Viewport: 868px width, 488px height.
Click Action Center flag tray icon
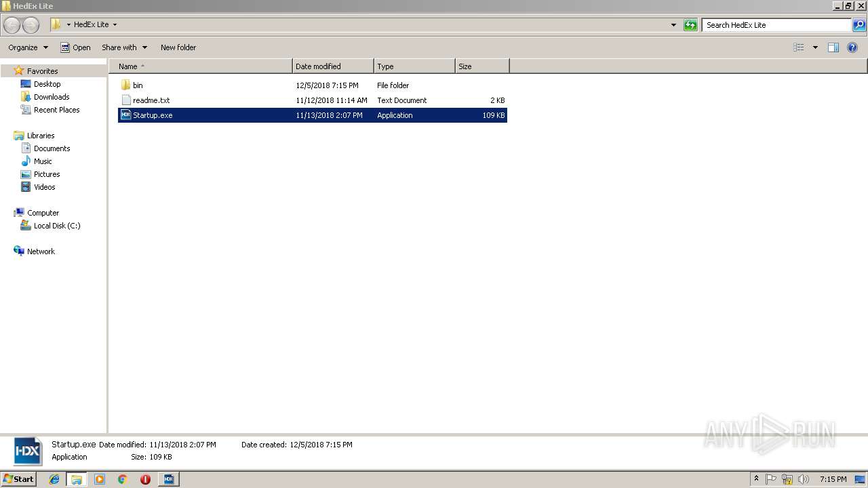(x=772, y=479)
